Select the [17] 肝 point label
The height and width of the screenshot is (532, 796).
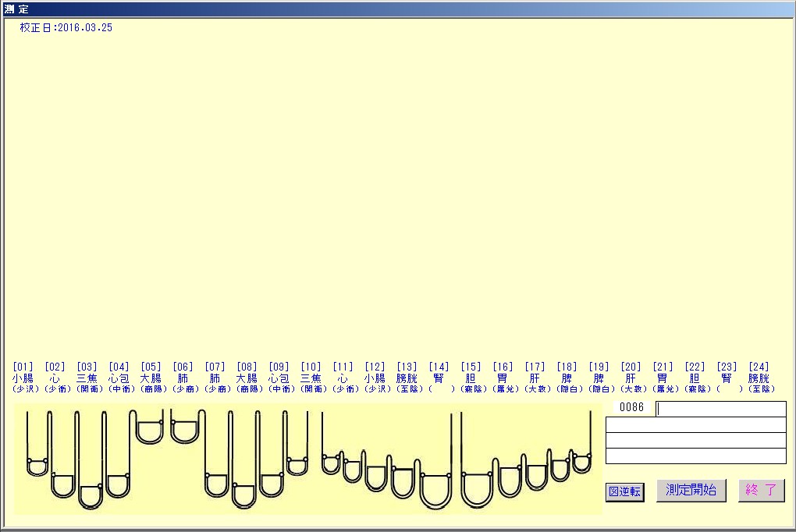[535, 378]
